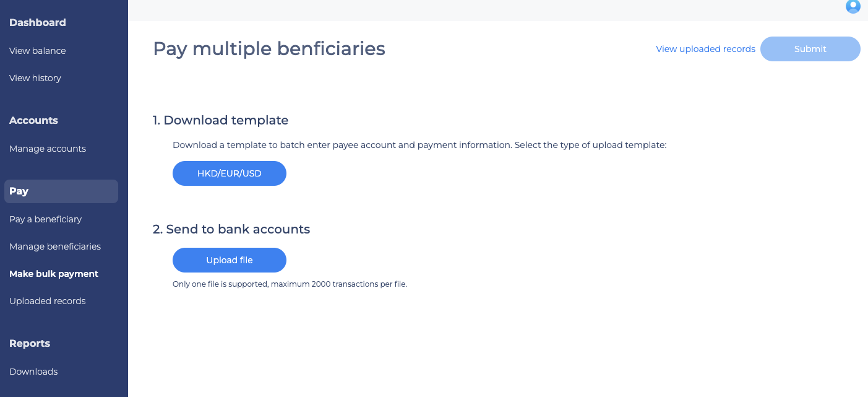
Task: Go to View balance in sidebar
Action: 38,51
